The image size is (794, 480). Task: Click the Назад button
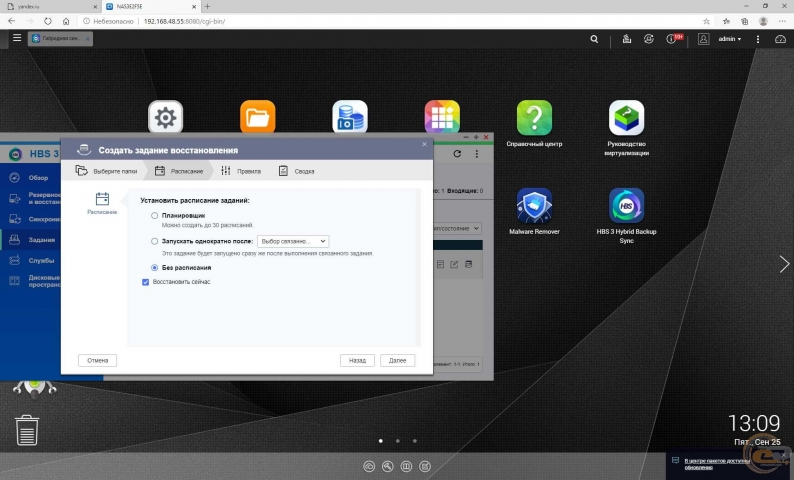click(x=357, y=361)
